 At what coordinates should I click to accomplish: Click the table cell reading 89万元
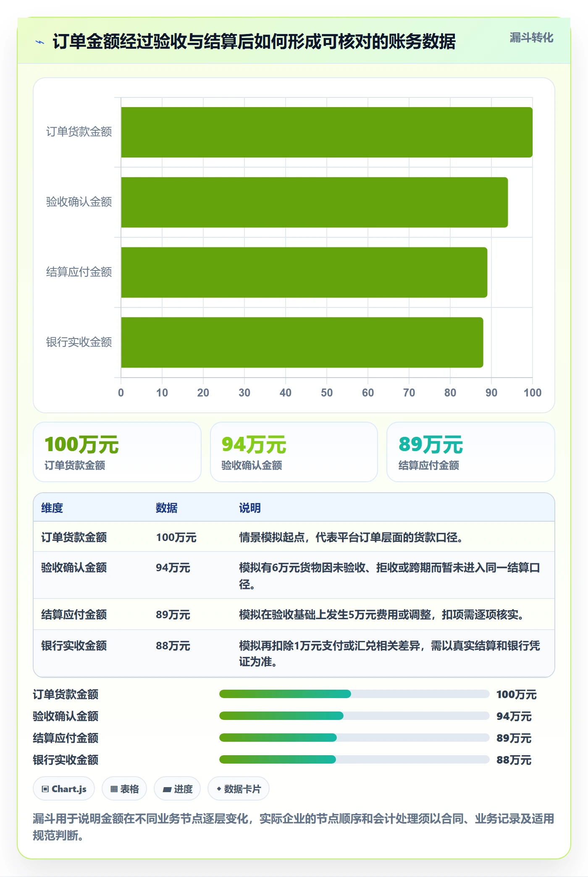[x=173, y=614]
